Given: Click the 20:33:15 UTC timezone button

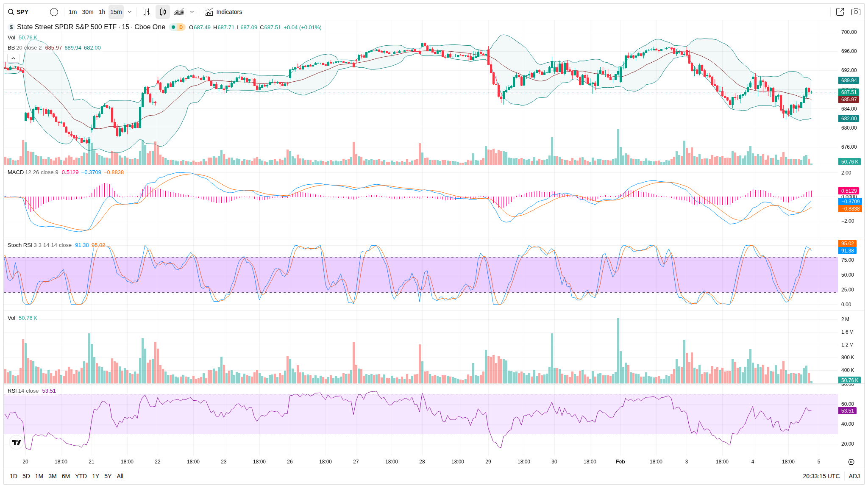Looking at the screenshot, I should 821,476.
